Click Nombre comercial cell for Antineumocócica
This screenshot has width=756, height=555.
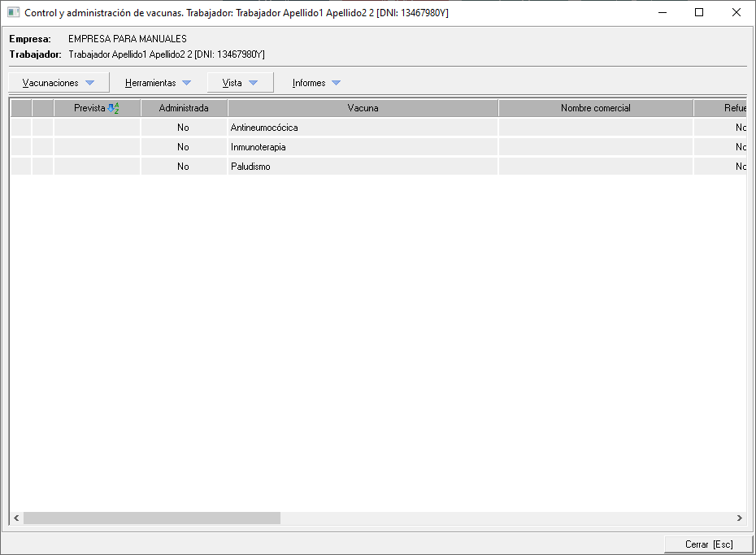(595, 128)
